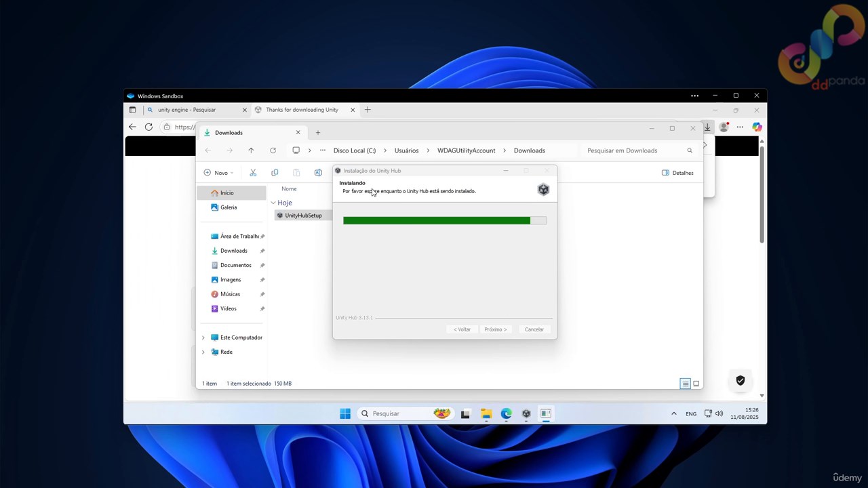This screenshot has width=868, height=488.
Task: Collapse the Hoje group in file list
Action: [273, 203]
